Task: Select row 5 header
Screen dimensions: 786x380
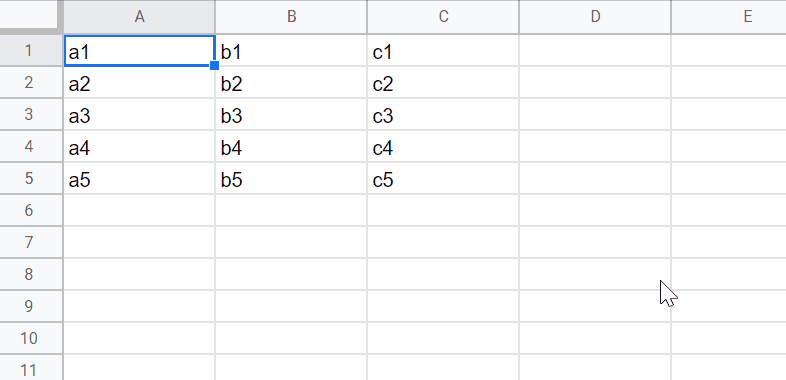Action: pos(31,178)
